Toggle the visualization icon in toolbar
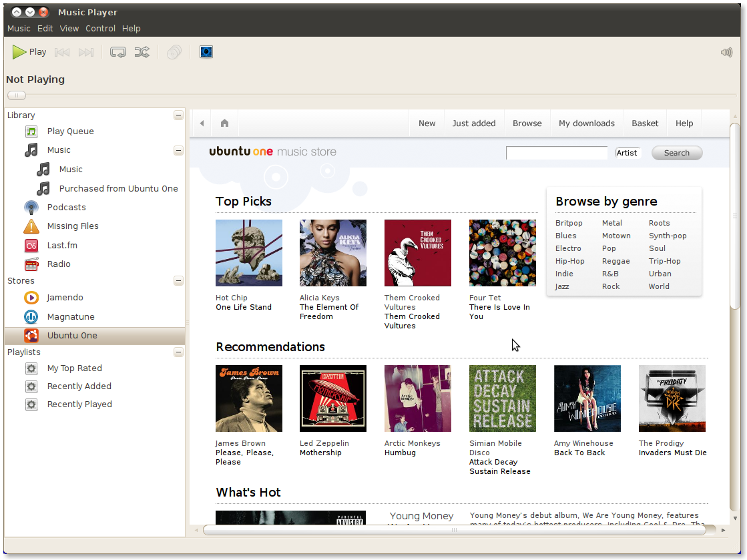 206,52
